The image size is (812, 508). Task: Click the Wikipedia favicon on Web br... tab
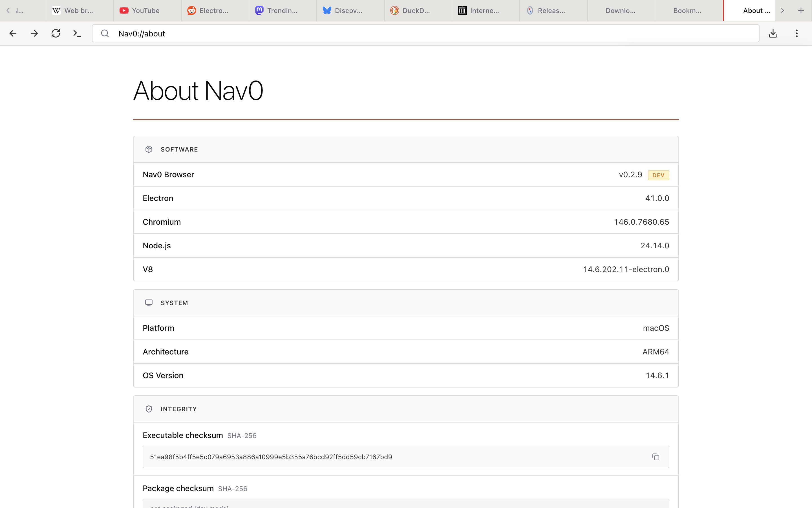56,10
